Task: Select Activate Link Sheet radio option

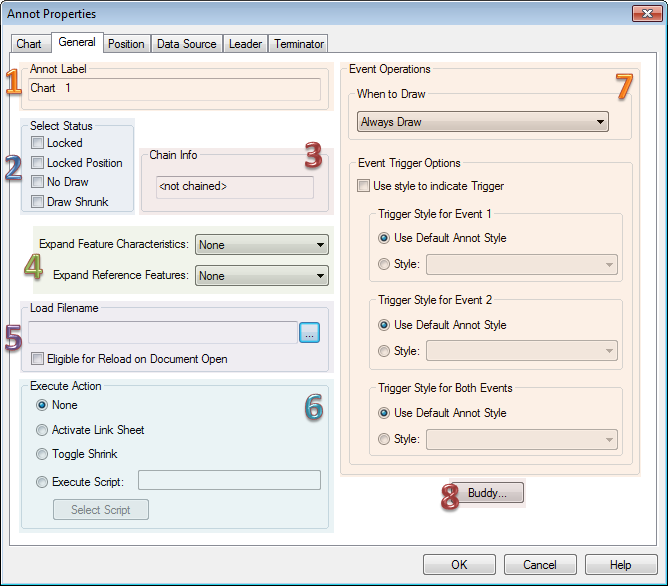Action: pos(42,430)
